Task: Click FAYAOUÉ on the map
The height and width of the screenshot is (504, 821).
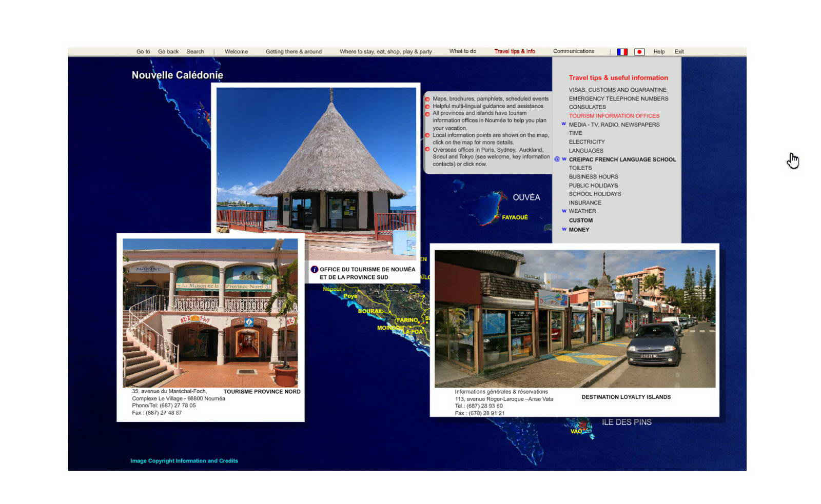Action: [x=515, y=217]
